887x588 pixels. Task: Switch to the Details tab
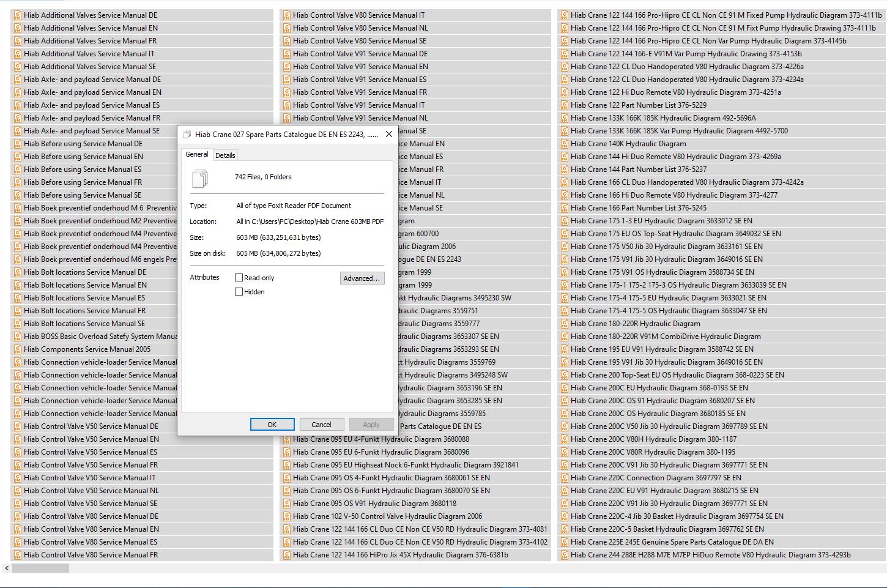click(225, 155)
